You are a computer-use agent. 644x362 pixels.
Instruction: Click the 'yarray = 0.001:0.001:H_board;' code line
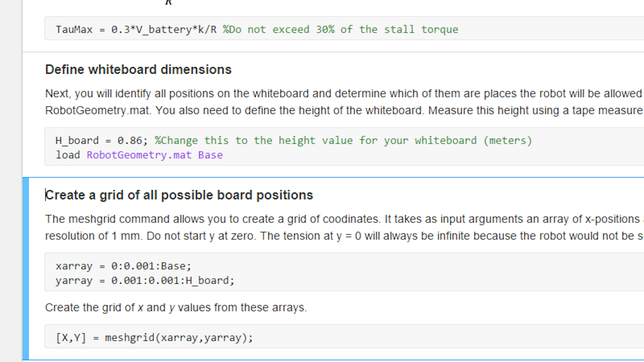pyautogui.click(x=145, y=281)
